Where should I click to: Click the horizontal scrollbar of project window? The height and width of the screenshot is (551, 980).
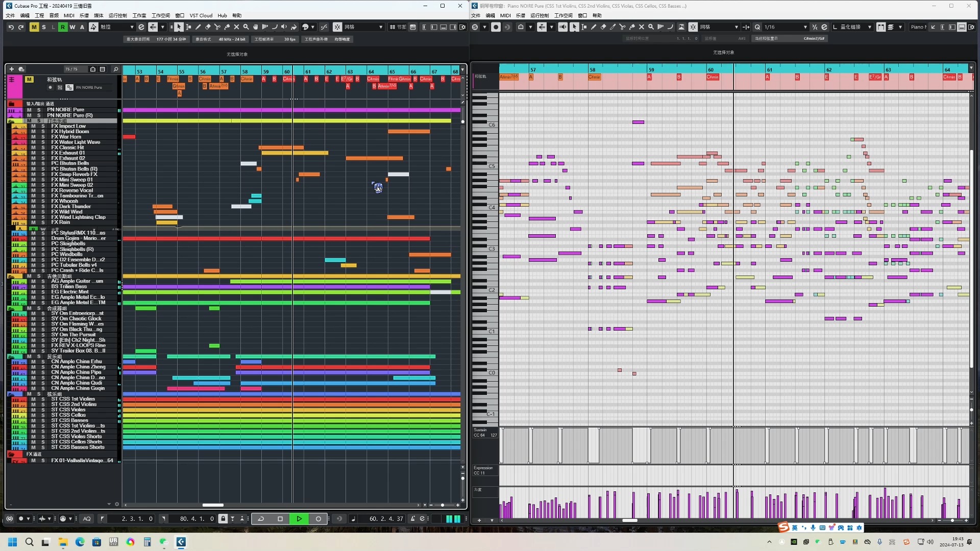tap(213, 505)
